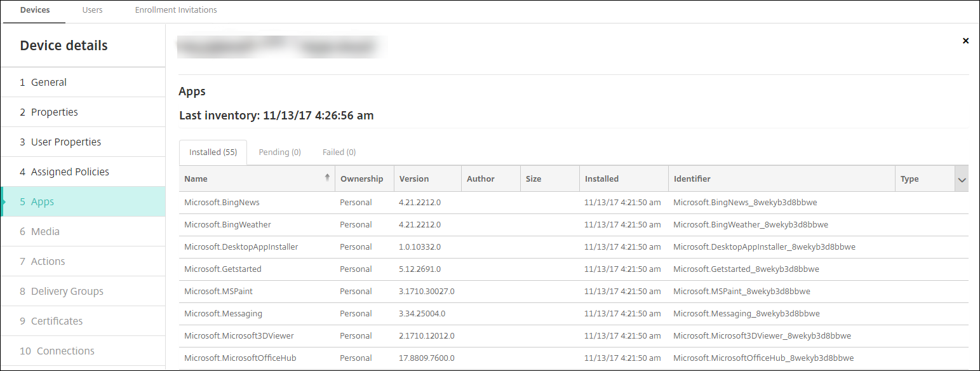980x371 pixels.
Task: Select the Installed (55) tab
Action: (x=213, y=152)
